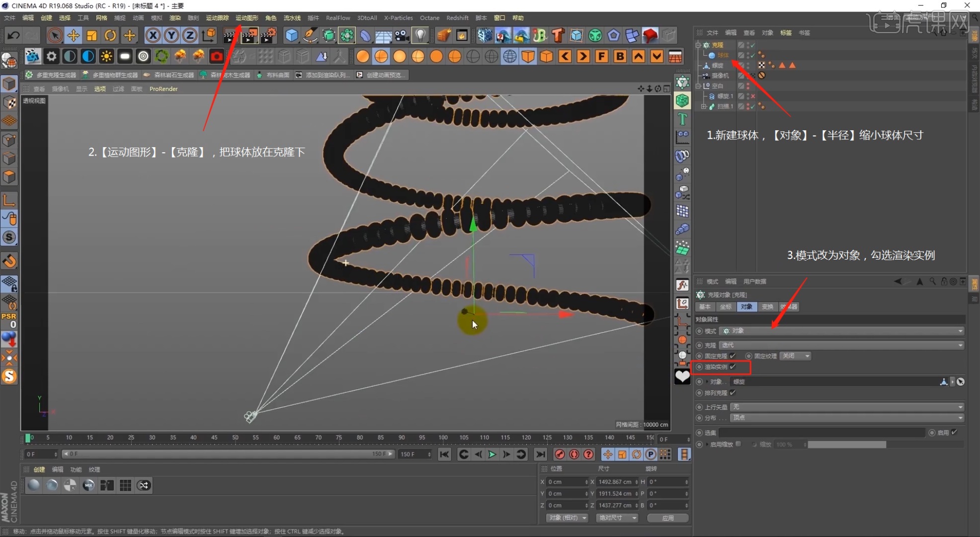Click the search magnifier in attributes panel
The width and height of the screenshot is (980, 537).
pyautogui.click(x=932, y=281)
